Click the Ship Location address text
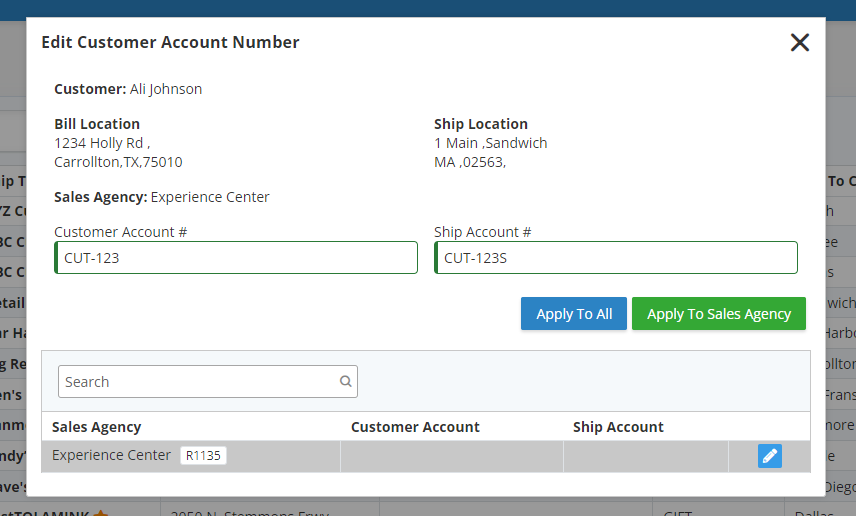 point(490,152)
